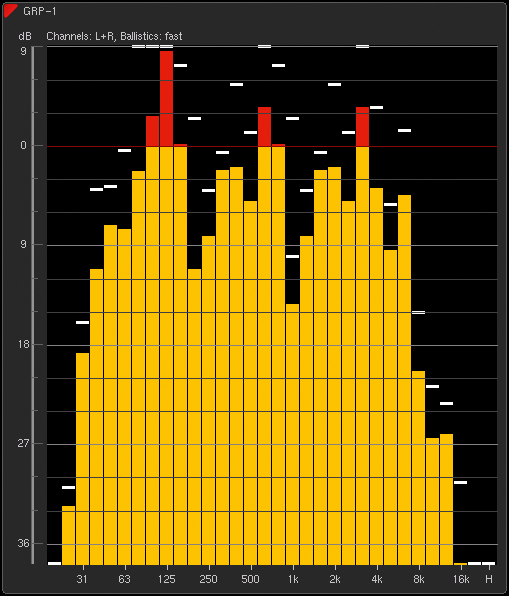The height and width of the screenshot is (596, 509).
Task: Click the 16k frequency axis label
Action: pos(461,579)
